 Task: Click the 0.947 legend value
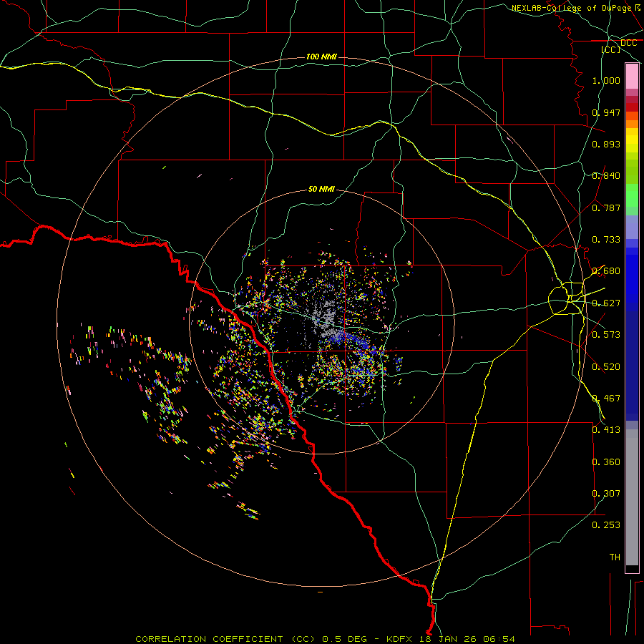coord(606,112)
